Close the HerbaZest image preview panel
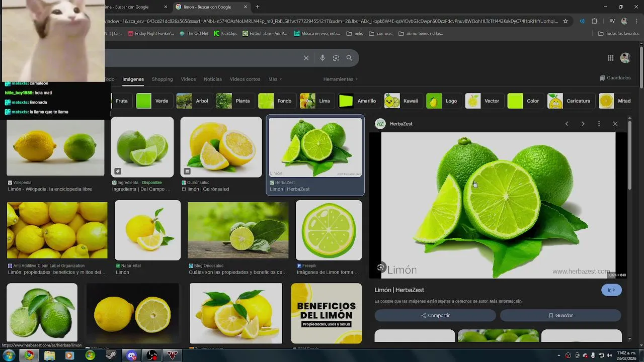The height and width of the screenshot is (362, 644). [615, 124]
